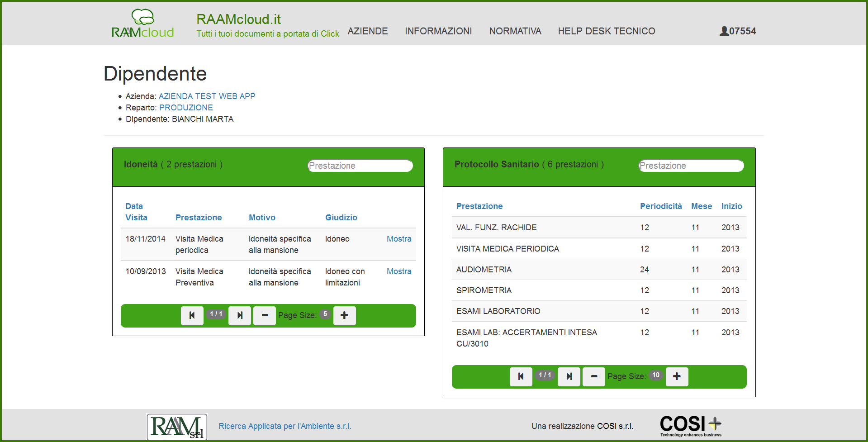Image resolution: width=868 pixels, height=442 pixels.
Task: Open the INFORMAZIONI menu
Action: 438,31
